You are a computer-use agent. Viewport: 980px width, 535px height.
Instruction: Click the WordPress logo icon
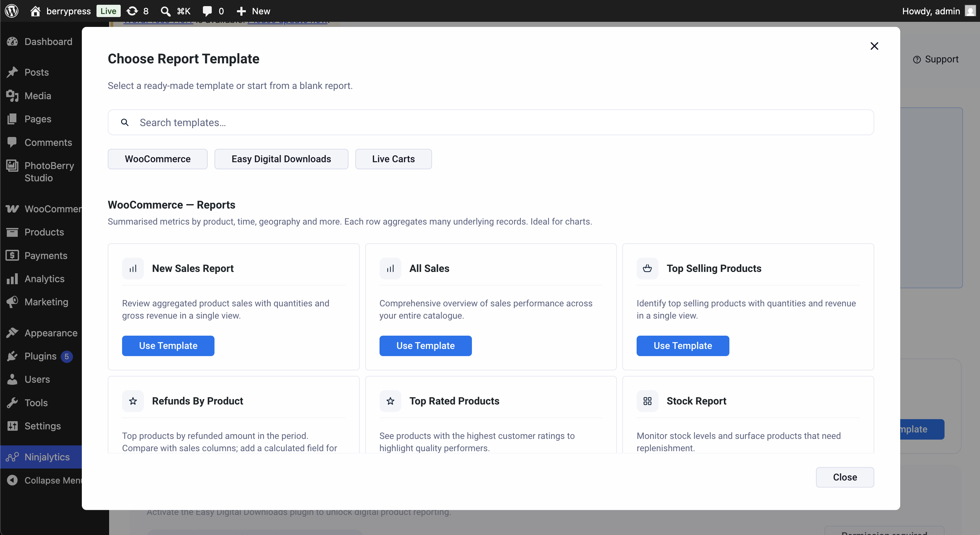coord(12,11)
